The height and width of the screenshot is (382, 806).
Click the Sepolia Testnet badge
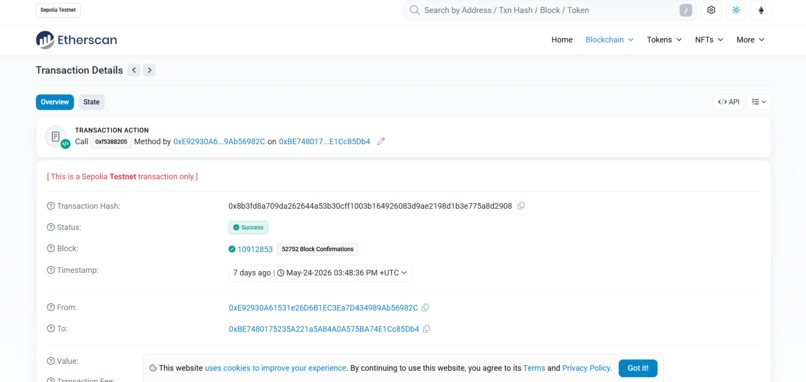click(58, 10)
